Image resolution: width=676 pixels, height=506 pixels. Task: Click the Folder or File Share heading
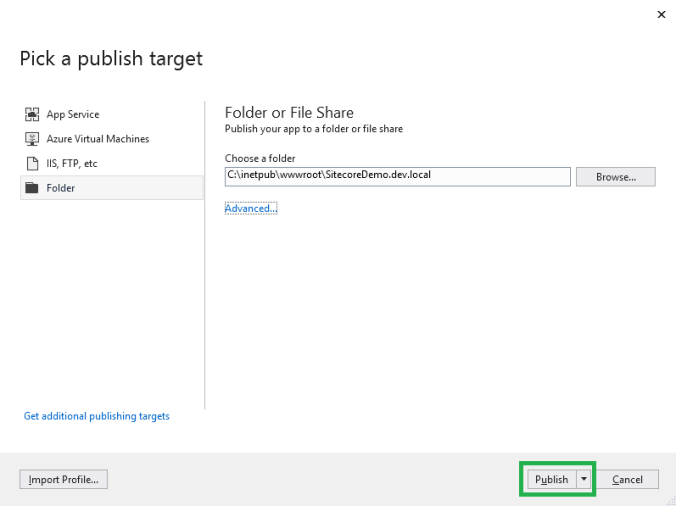pyautogui.click(x=289, y=113)
